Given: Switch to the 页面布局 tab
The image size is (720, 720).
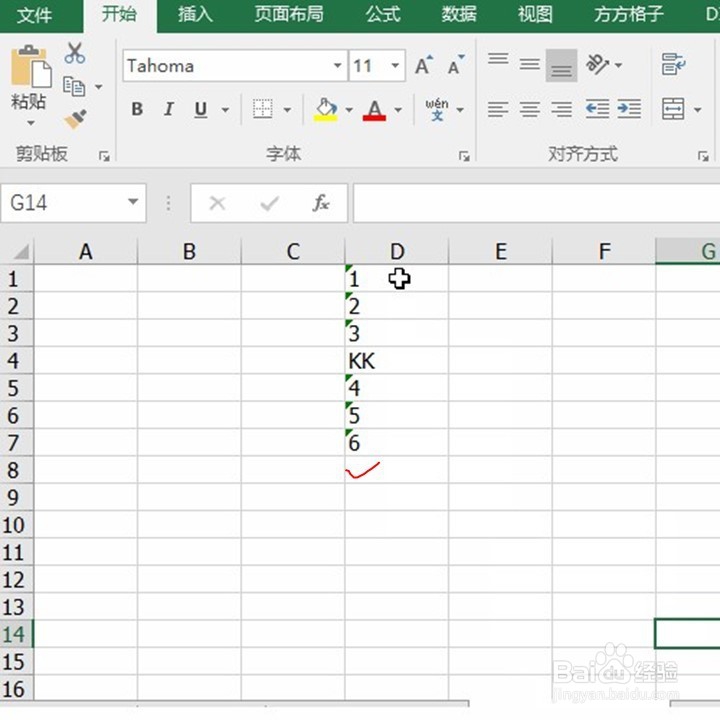Looking at the screenshot, I should (289, 14).
